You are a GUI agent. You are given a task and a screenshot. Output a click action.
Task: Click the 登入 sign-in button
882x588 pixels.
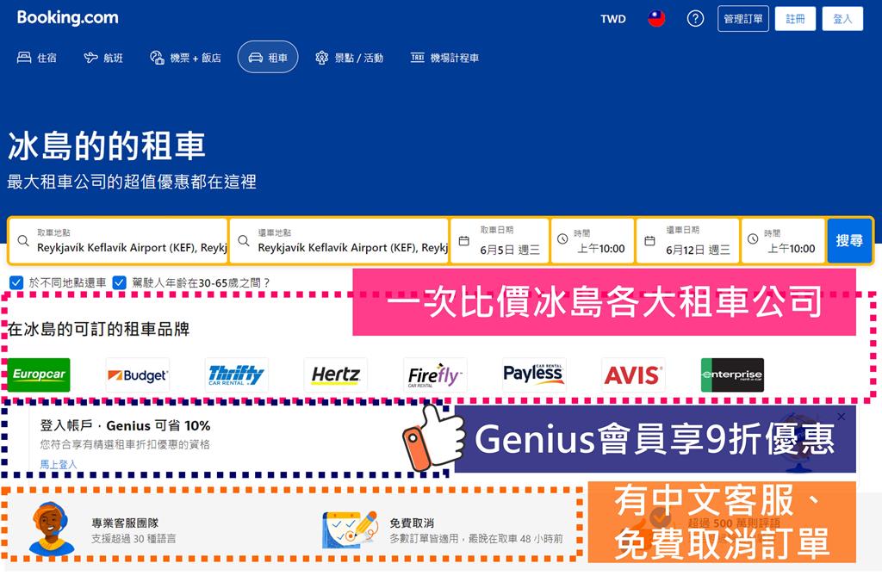[x=842, y=19]
